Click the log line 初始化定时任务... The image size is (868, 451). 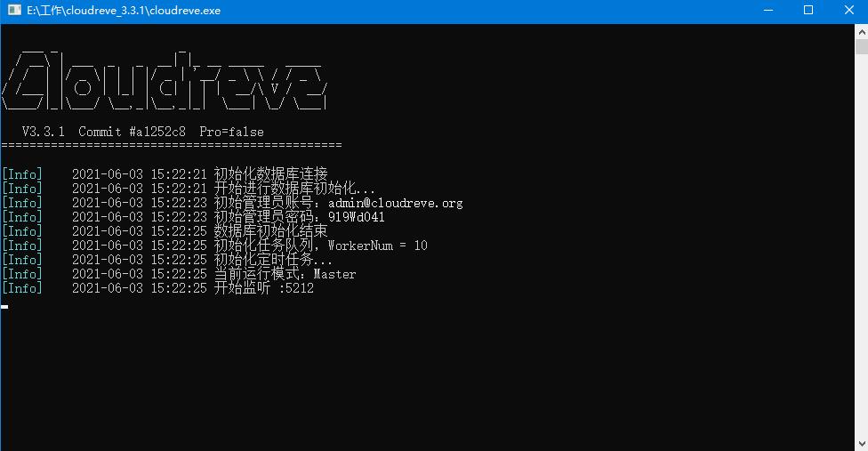272,260
